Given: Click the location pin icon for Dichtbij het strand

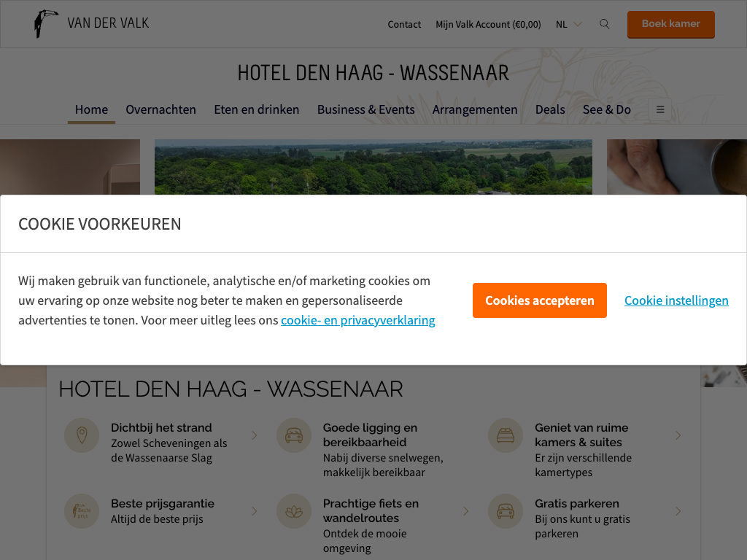Looking at the screenshot, I should point(82,435).
